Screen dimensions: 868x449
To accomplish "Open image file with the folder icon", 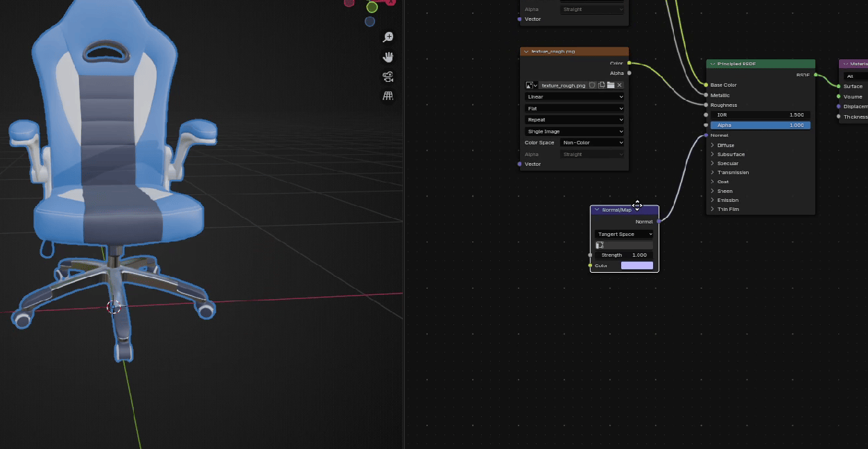I will tap(611, 85).
